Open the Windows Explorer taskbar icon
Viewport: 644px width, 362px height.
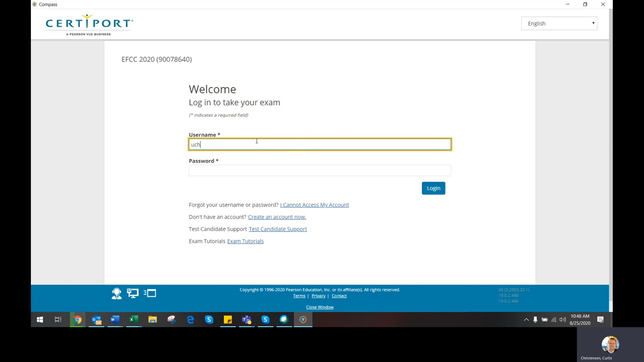pyautogui.click(x=153, y=319)
